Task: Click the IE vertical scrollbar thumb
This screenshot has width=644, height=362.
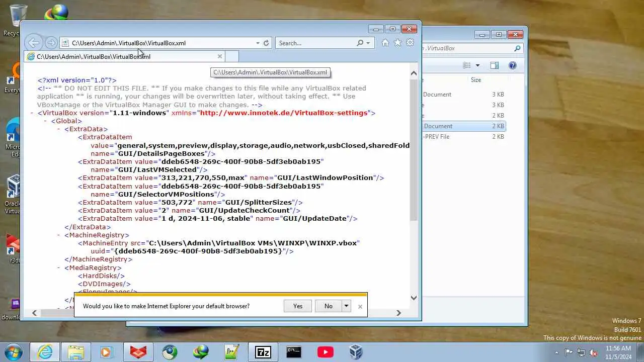Action: coord(414,150)
